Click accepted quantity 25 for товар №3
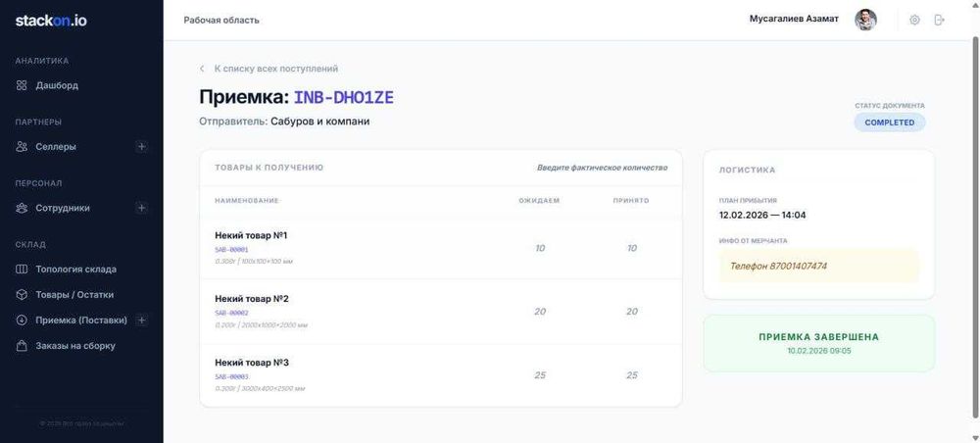 click(x=632, y=375)
